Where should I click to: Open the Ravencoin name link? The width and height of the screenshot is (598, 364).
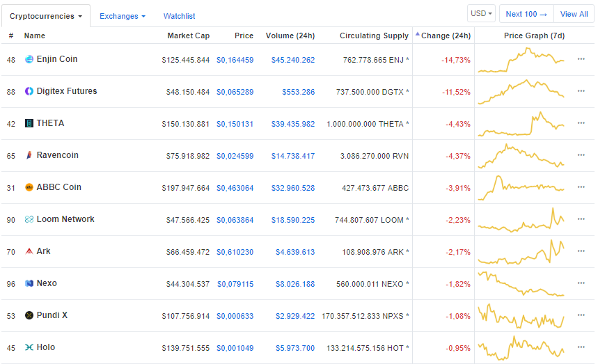[58, 155]
